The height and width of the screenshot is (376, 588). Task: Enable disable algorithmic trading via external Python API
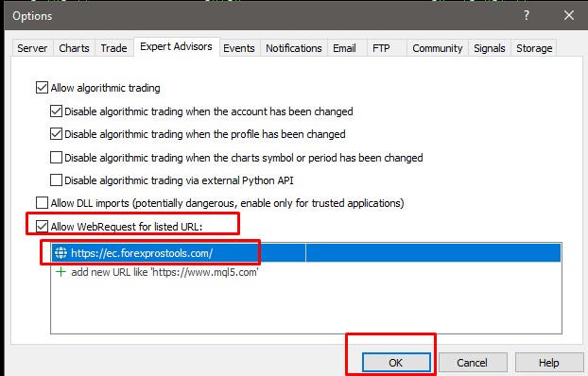[57, 180]
